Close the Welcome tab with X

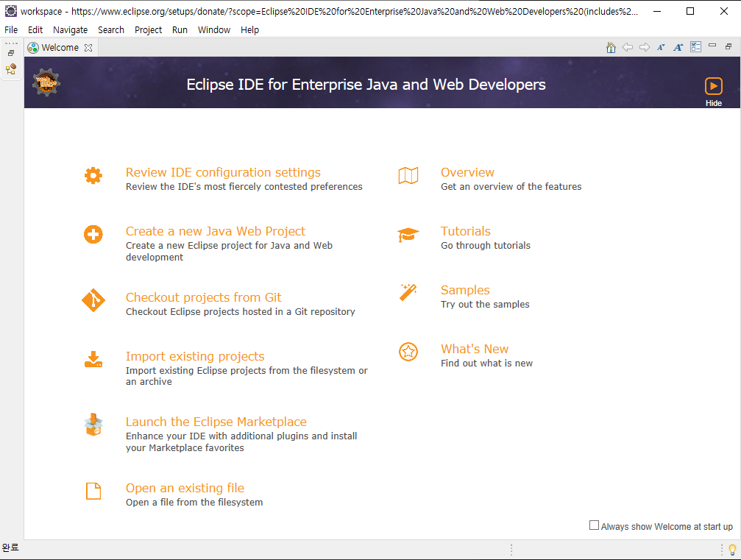(88, 48)
